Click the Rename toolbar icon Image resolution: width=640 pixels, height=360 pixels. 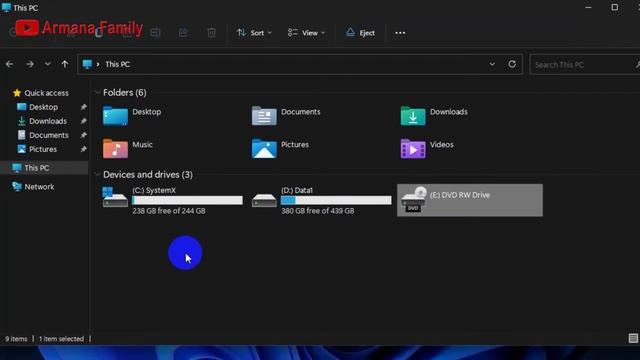tap(155, 33)
